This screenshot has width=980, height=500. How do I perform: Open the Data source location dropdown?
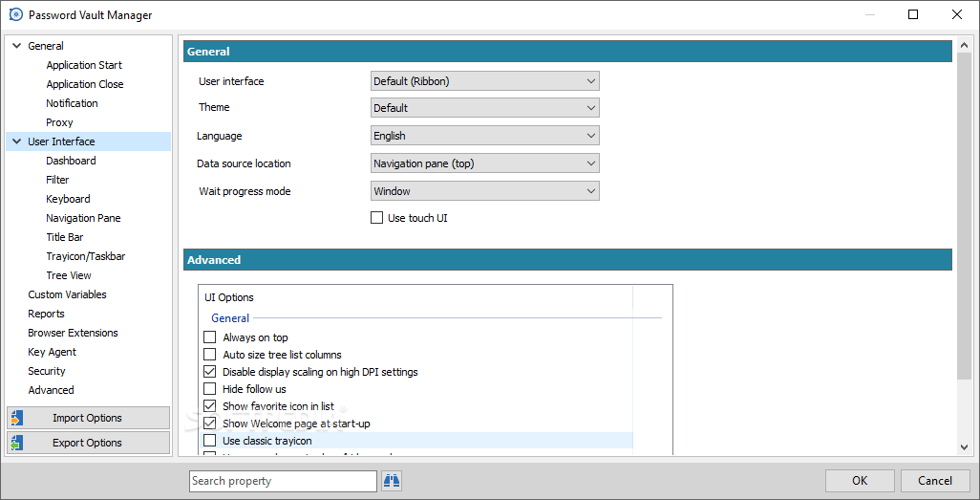point(485,163)
